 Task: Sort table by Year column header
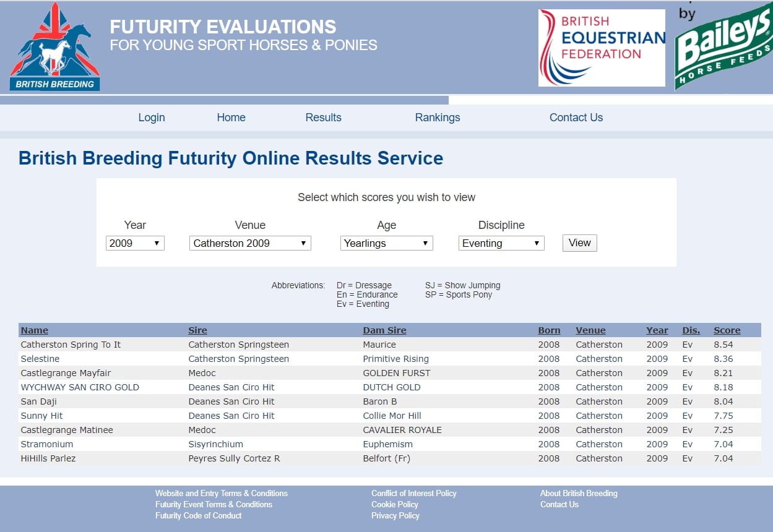pyautogui.click(x=657, y=330)
